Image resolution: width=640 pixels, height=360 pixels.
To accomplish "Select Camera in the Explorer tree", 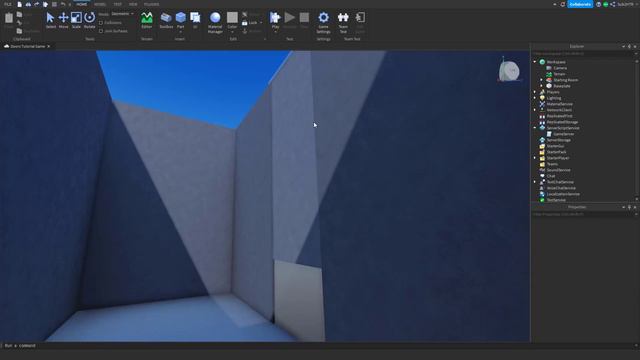I will click(560, 68).
